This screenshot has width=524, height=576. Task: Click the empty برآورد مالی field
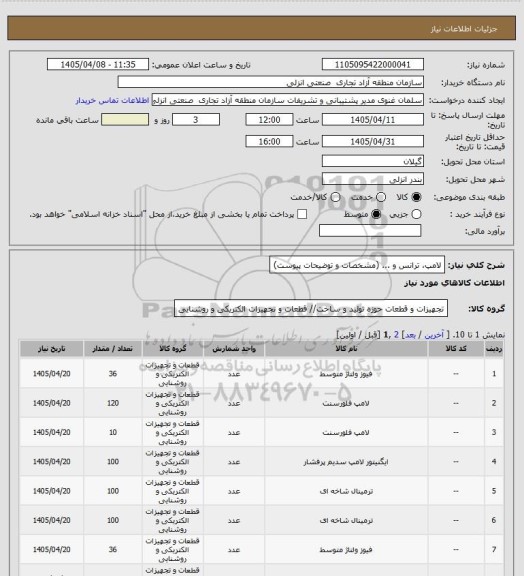370,231
